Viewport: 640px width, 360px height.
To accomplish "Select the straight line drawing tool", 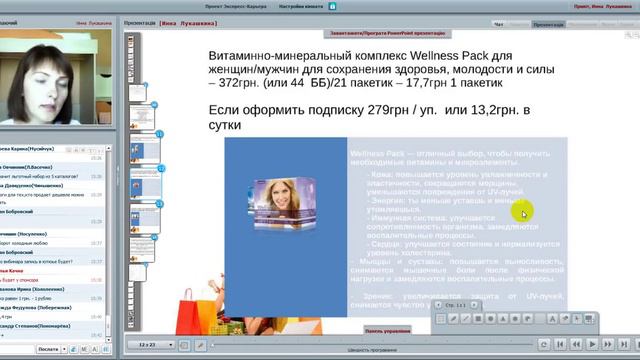I will (465, 319).
